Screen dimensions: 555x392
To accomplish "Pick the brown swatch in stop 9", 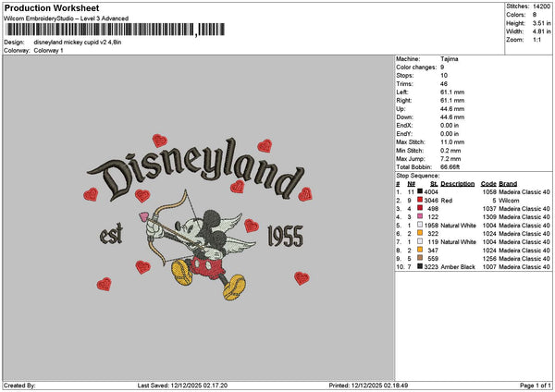I will (420, 258).
